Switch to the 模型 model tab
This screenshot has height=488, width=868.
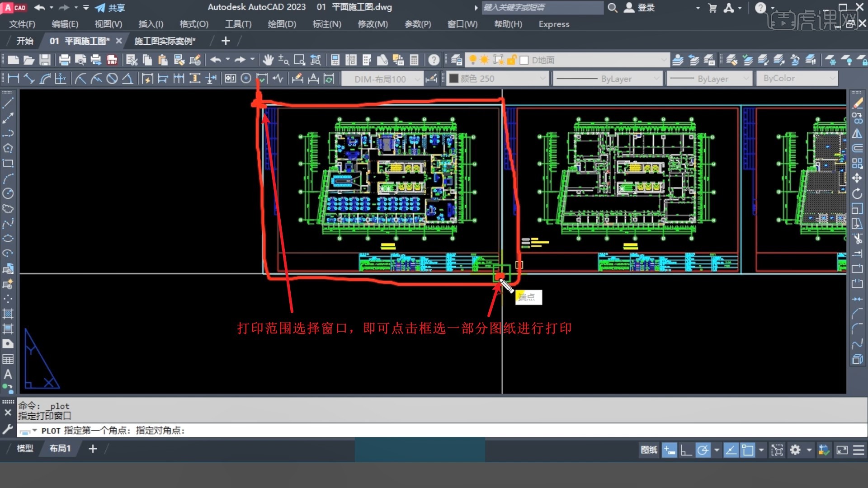coord(25,449)
